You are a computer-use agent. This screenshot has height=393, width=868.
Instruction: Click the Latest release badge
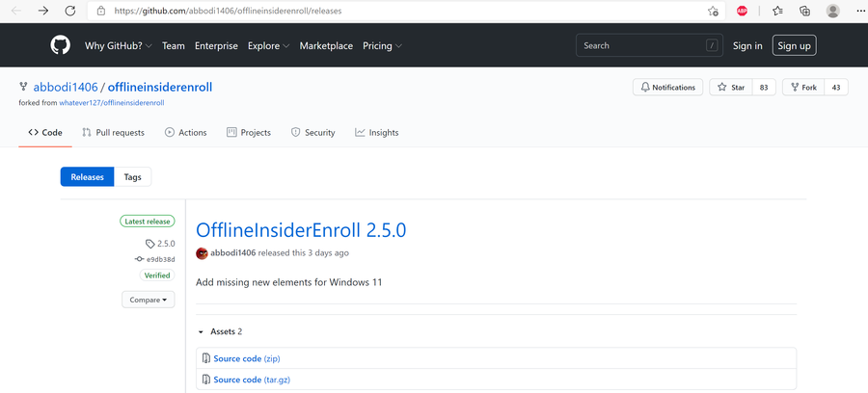pos(148,222)
